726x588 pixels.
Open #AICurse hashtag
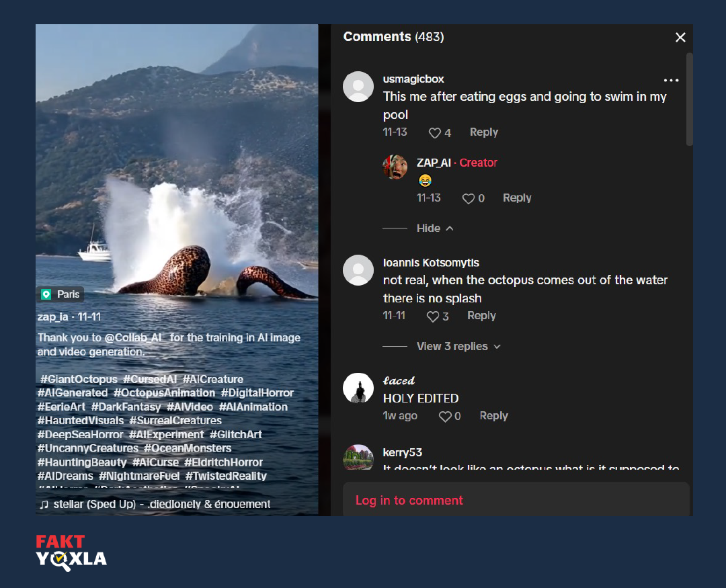click(155, 462)
